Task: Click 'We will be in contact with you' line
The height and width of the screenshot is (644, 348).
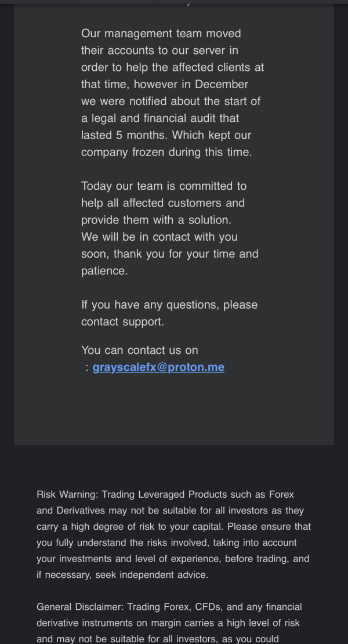Action: pos(159,237)
